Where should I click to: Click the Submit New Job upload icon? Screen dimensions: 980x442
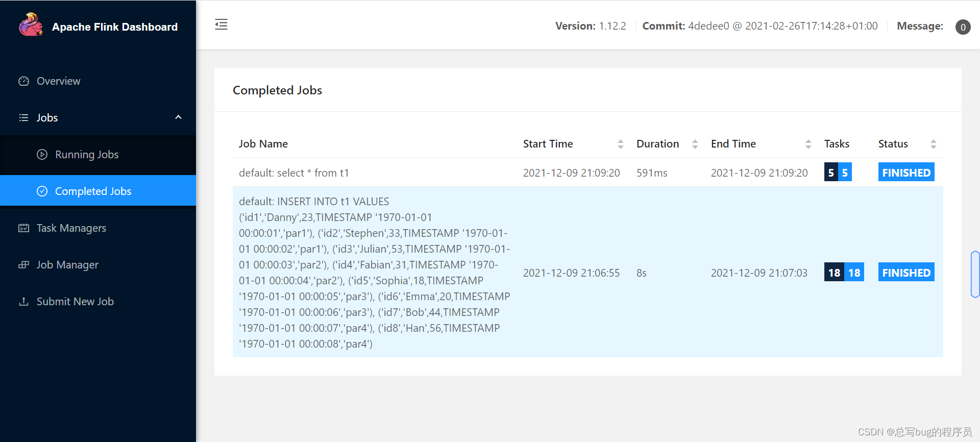coord(23,302)
